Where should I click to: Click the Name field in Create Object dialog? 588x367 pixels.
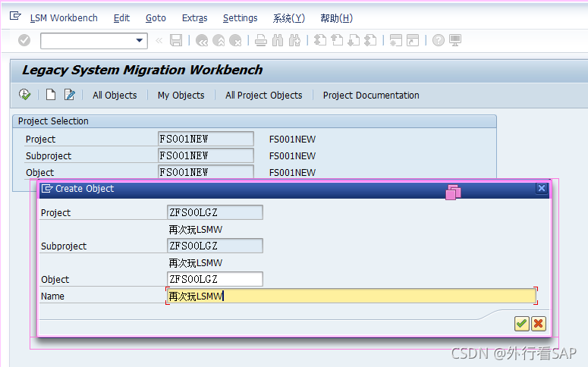coord(351,296)
